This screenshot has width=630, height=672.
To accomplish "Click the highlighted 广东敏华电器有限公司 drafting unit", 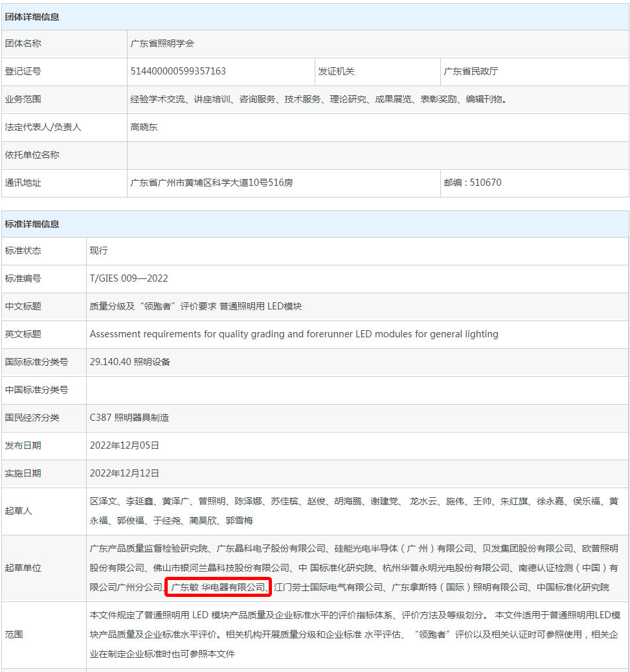I will pyautogui.click(x=218, y=587).
